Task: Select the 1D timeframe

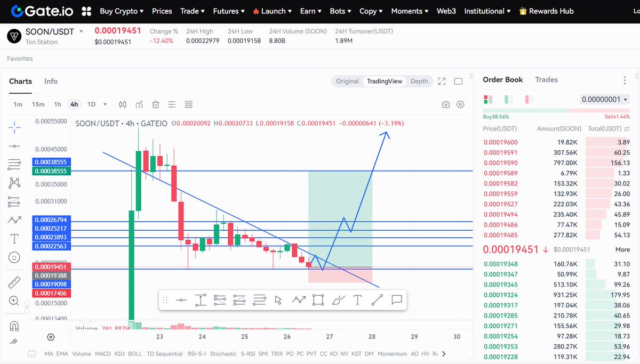Action: tap(91, 104)
